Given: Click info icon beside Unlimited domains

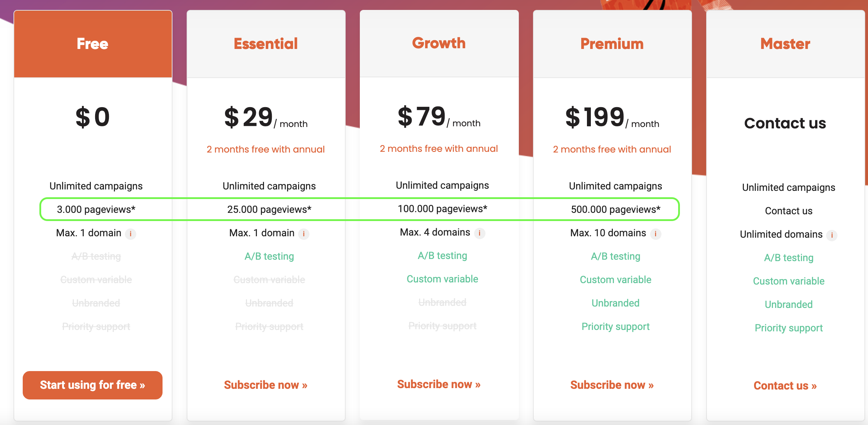Looking at the screenshot, I should pos(832,235).
